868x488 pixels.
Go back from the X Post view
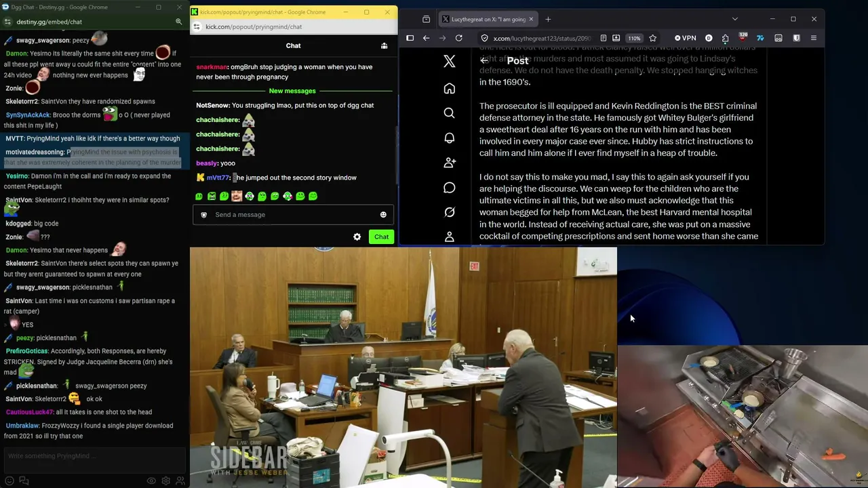coord(484,61)
